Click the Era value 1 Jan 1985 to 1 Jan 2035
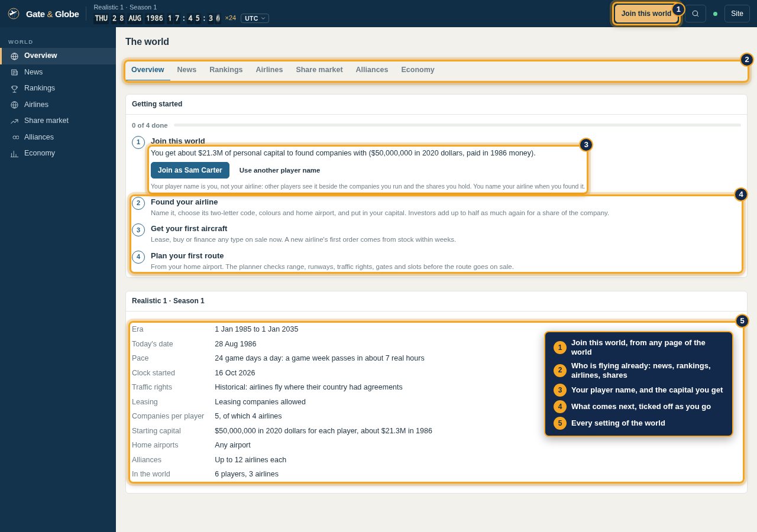757x532 pixels. click(x=256, y=329)
